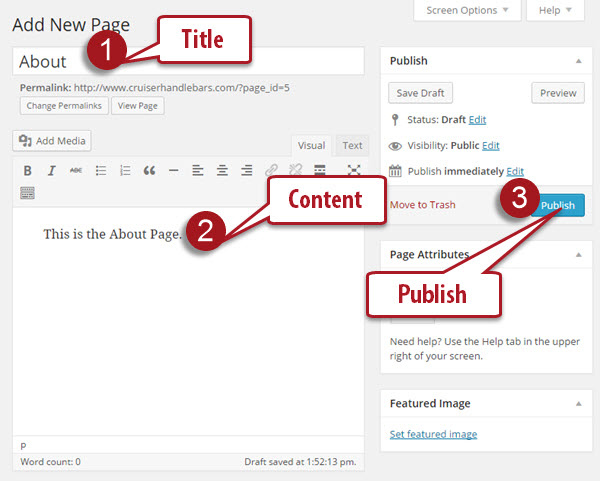600x481 pixels.
Task: Switch to the Text editor tab
Action: pos(352,146)
